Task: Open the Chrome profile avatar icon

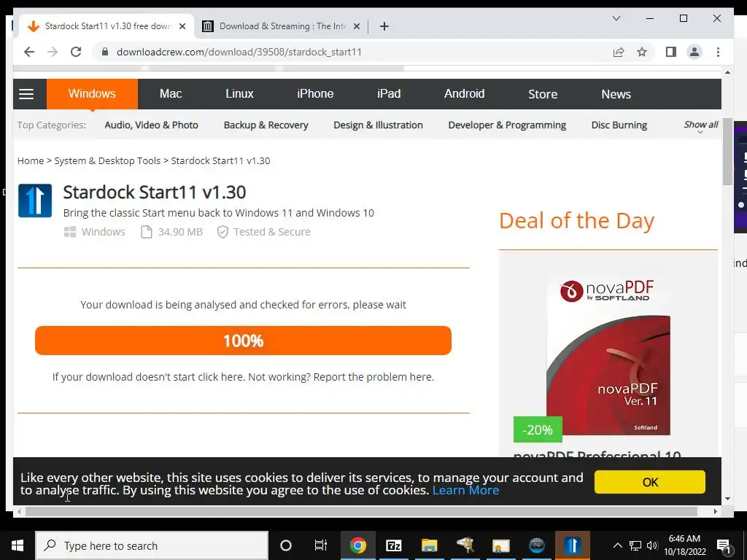Action: pyautogui.click(x=694, y=52)
